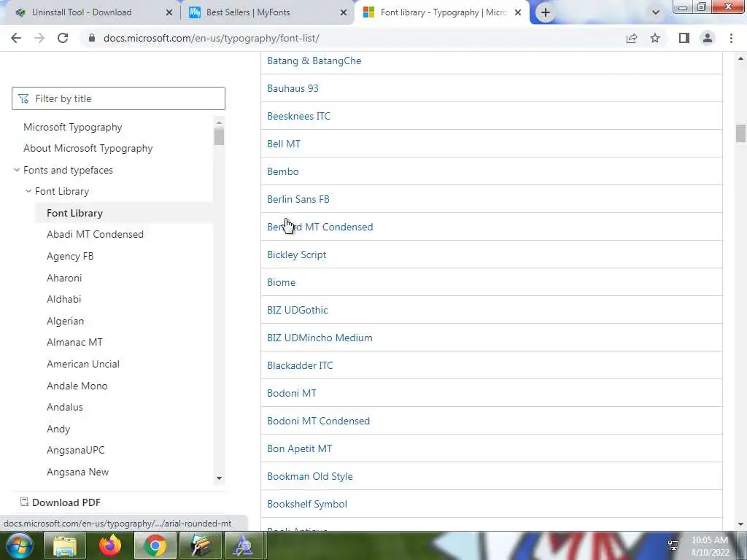Open the Bon Apetit MT link
The height and width of the screenshot is (560, 747).
click(299, 448)
